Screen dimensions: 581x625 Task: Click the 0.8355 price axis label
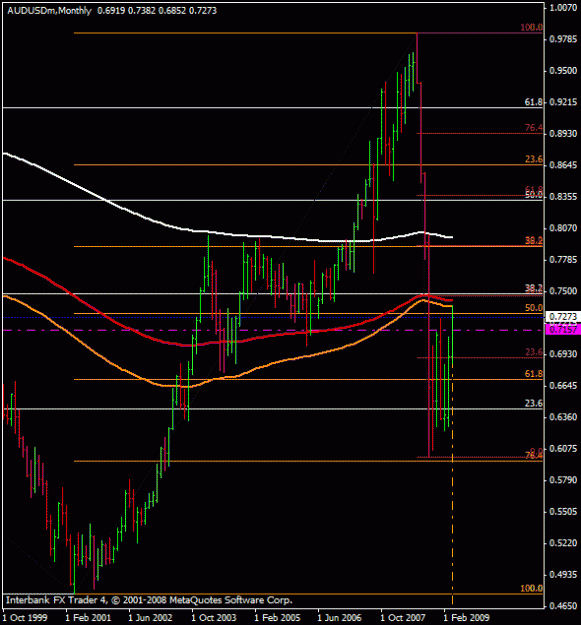[563, 197]
